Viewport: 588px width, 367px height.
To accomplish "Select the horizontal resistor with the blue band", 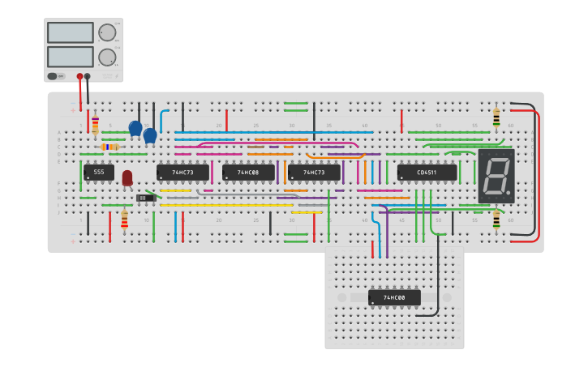I will point(109,147).
